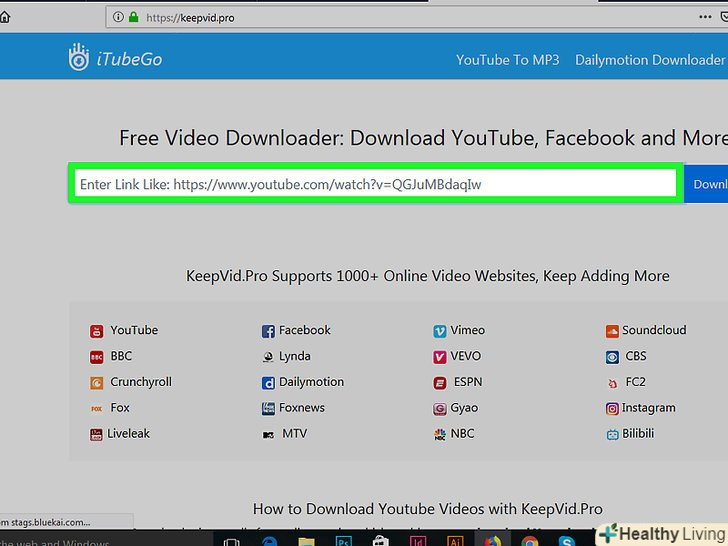This screenshot has height=546, width=728.
Task: Open Adobe InDesign from the taskbar
Action: 418,541
